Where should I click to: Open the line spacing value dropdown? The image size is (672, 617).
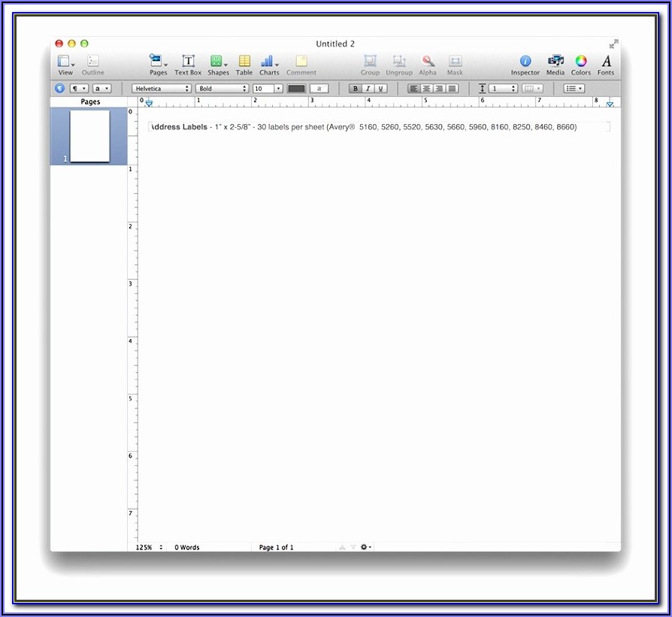coord(503,89)
